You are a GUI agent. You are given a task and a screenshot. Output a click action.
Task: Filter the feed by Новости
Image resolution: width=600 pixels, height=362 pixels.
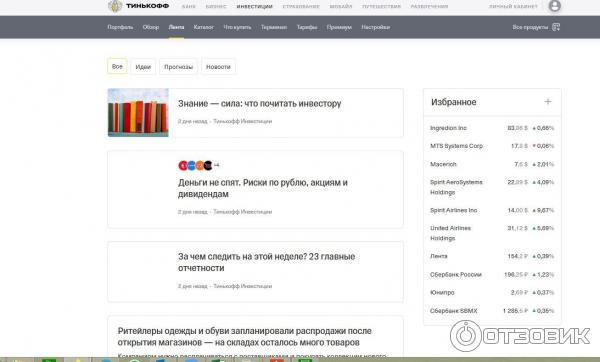tap(218, 67)
